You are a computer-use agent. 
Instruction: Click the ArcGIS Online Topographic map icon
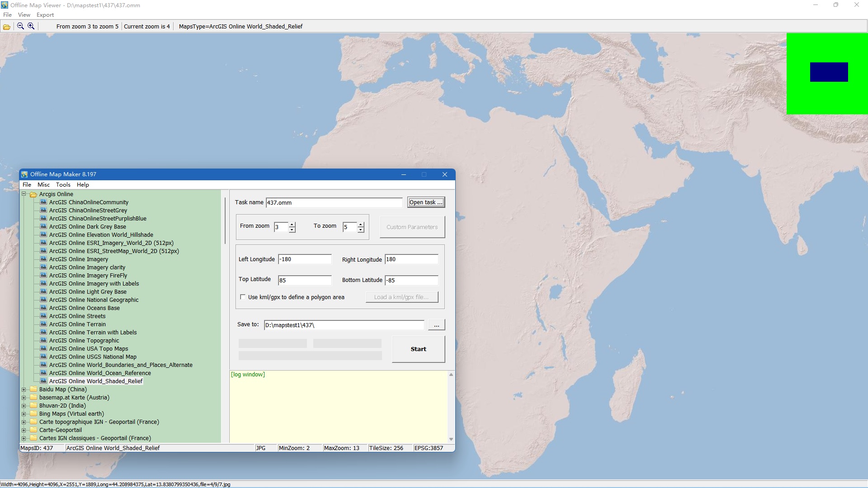43,340
